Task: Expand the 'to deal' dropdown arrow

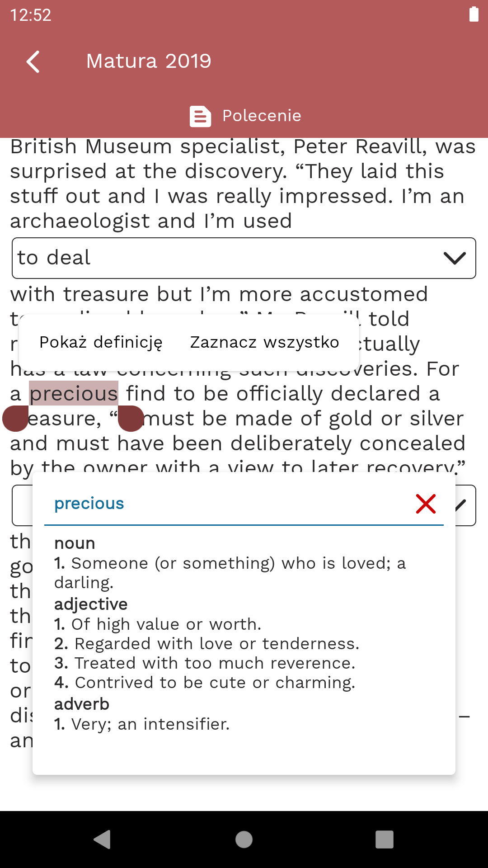Action: coord(455,258)
